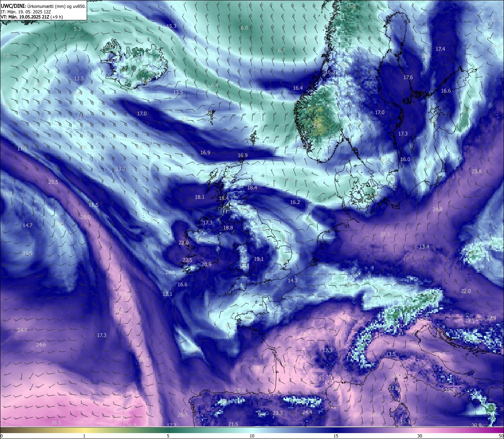Click the 13.4 value label
This screenshot has width=504, height=439.
[424, 246]
